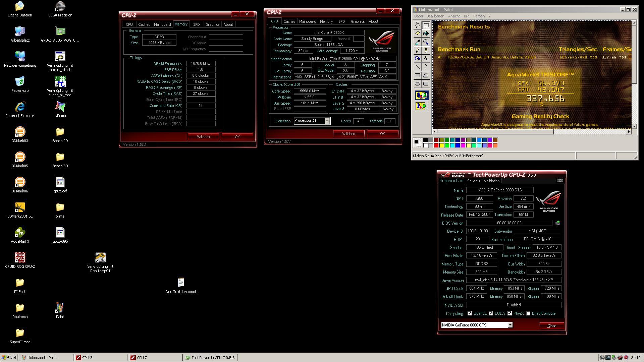Click the BIOS save chip icon in GPU-Z
The image size is (644, 362).
(557, 223)
